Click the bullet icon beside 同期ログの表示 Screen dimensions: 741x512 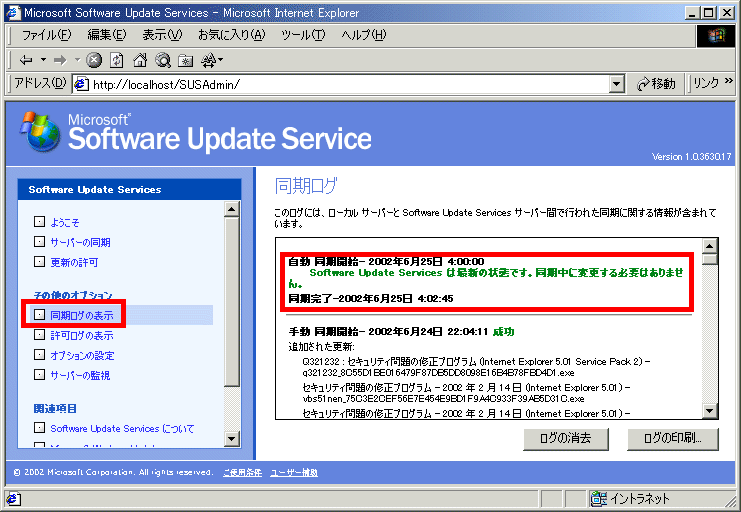pos(40,314)
